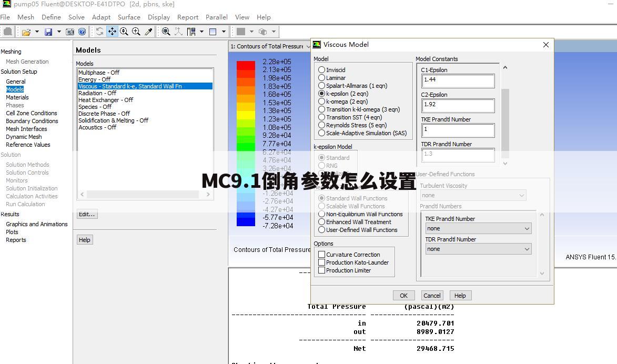This screenshot has width=617, height=364.
Task: Click OK in the Viscous Model dialog
Action: point(403,295)
